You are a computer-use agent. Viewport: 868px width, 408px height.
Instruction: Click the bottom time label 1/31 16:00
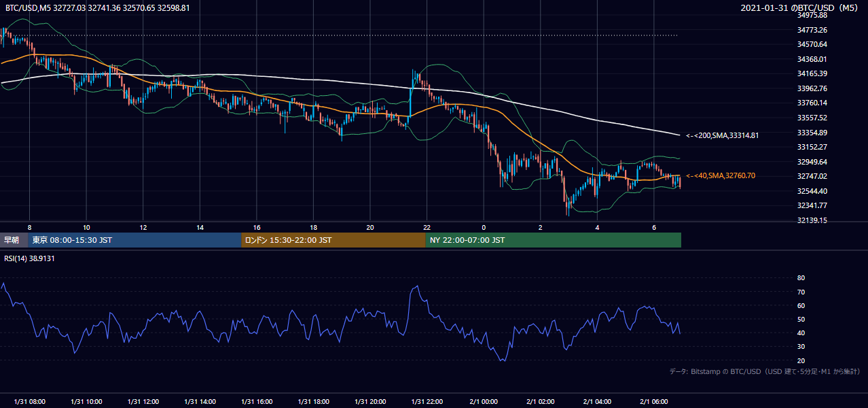[256, 401]
